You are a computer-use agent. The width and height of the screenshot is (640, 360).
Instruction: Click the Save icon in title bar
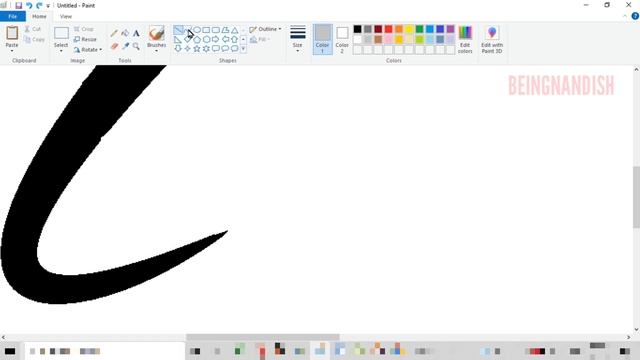point(18,5)
